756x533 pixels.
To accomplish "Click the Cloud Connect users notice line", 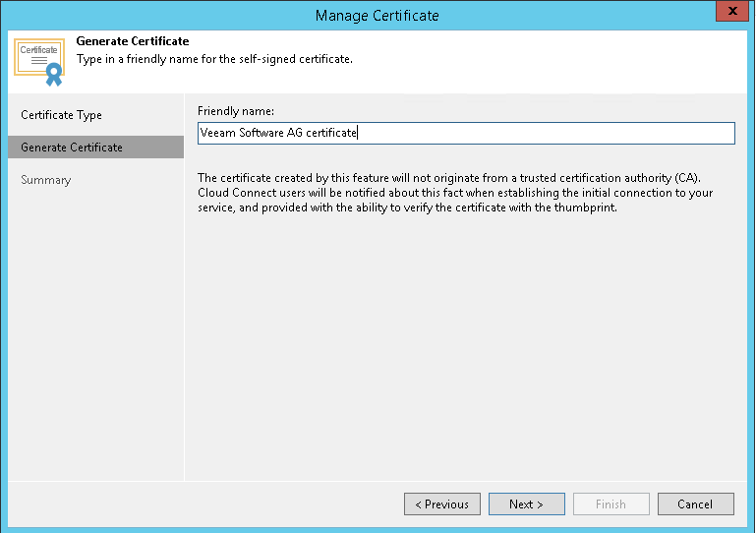I will pos(455,193).
